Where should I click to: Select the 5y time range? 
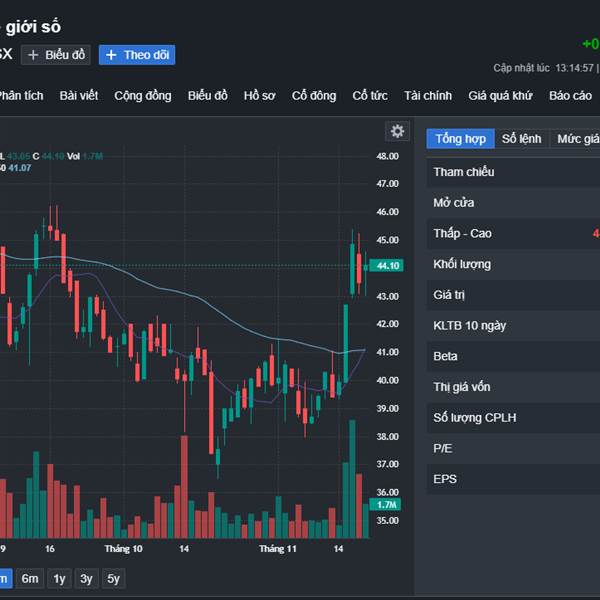coord(113,578)
